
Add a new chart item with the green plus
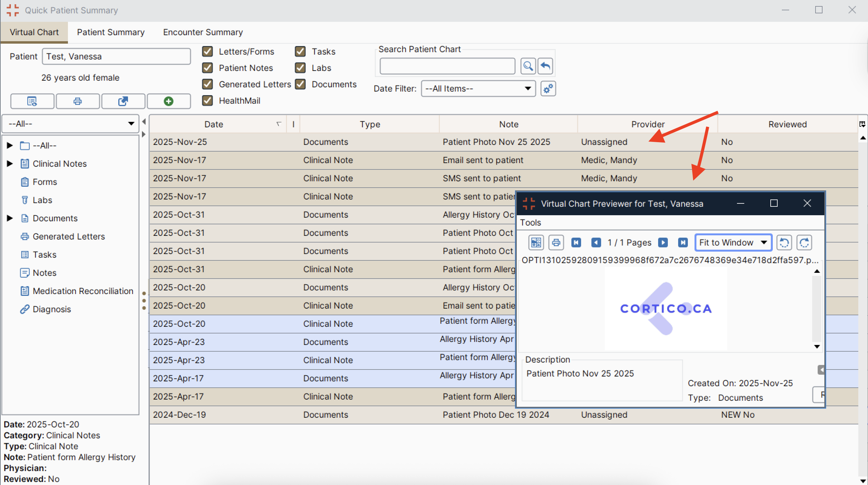169,101
